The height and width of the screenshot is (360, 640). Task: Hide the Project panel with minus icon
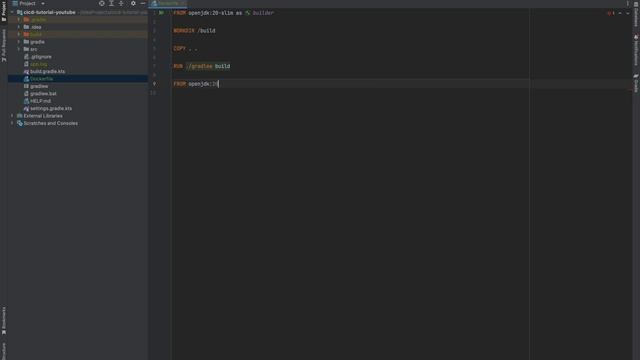pos(143,3)
